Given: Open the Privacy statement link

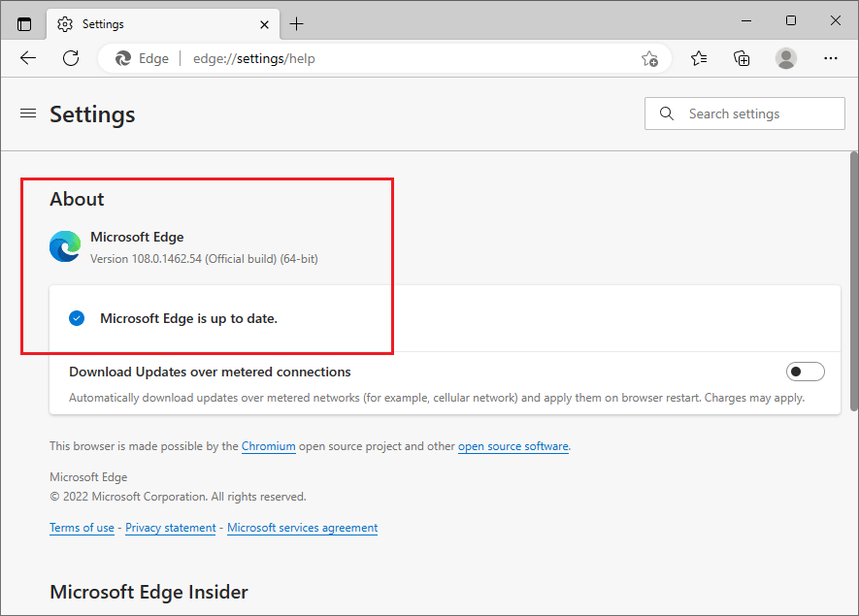Looking at the screenshot, I should click(x=170, y=527).
